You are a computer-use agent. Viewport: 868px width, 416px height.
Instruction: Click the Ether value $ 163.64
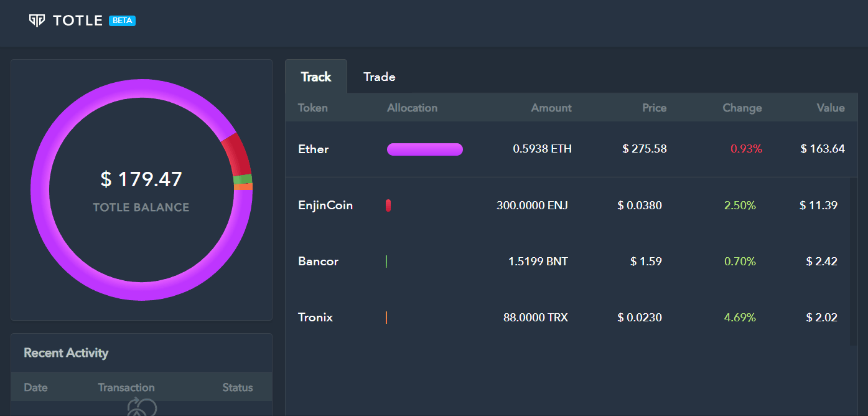[x=823, y=149]
